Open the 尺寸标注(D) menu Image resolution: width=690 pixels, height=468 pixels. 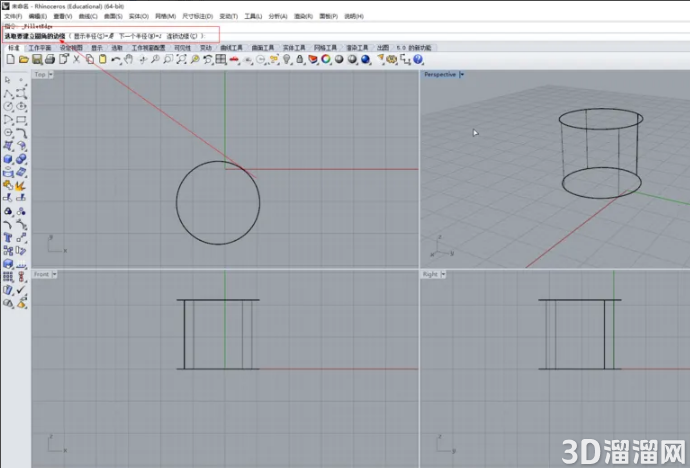pos(198,16)
